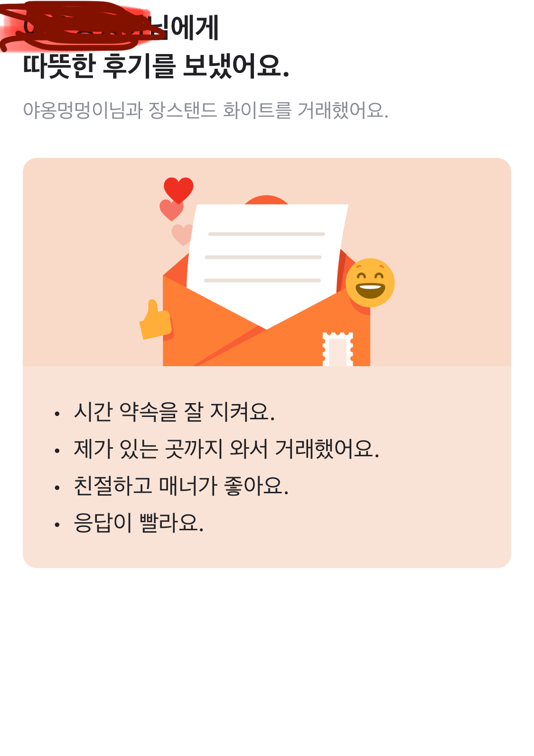The image size is (534, 756).
Task: Click the postage stamp on envelope
Action: tap(338, 349)
